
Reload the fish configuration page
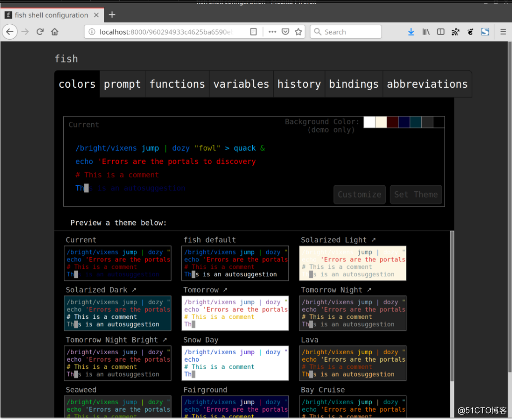(40, 32)
